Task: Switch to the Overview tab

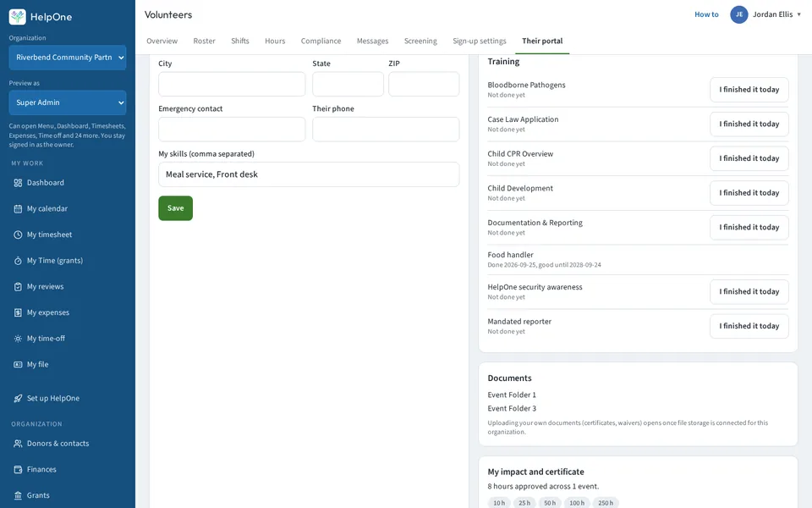Action: [x=162, y=41]
